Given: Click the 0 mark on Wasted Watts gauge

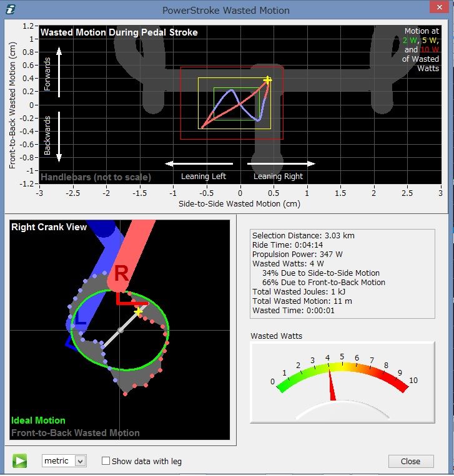Looking at the screenshot, I should (272, 382).
